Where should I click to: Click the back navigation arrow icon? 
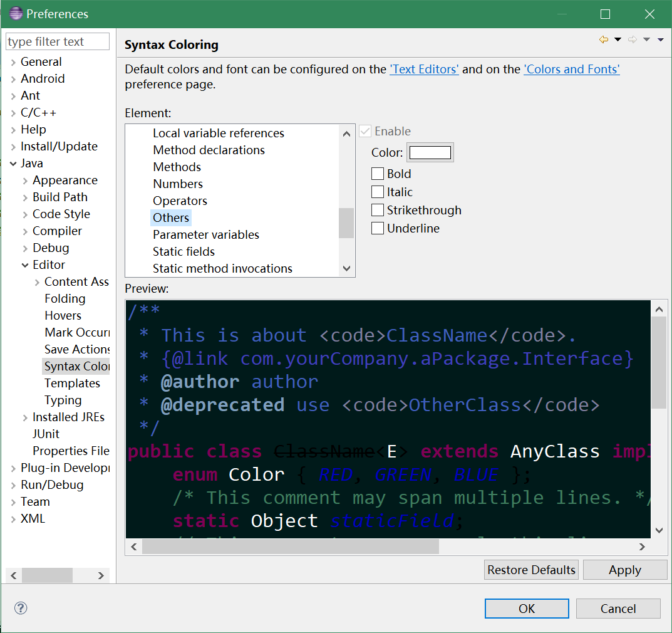tap(604, 40)
